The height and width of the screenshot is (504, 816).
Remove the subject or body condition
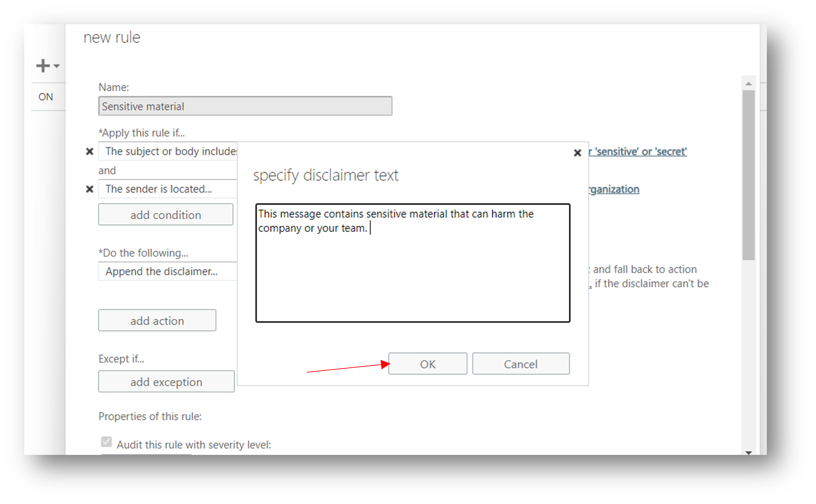[90, 152]
